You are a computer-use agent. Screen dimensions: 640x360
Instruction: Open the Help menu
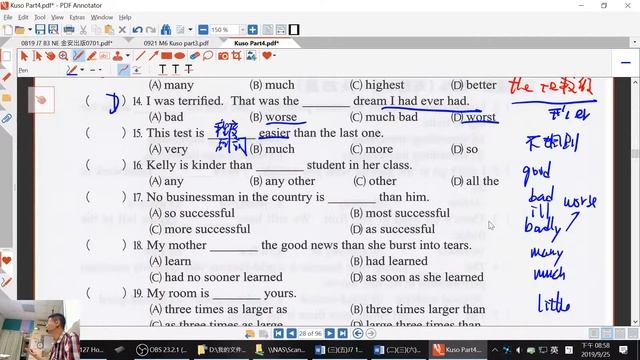125,17
